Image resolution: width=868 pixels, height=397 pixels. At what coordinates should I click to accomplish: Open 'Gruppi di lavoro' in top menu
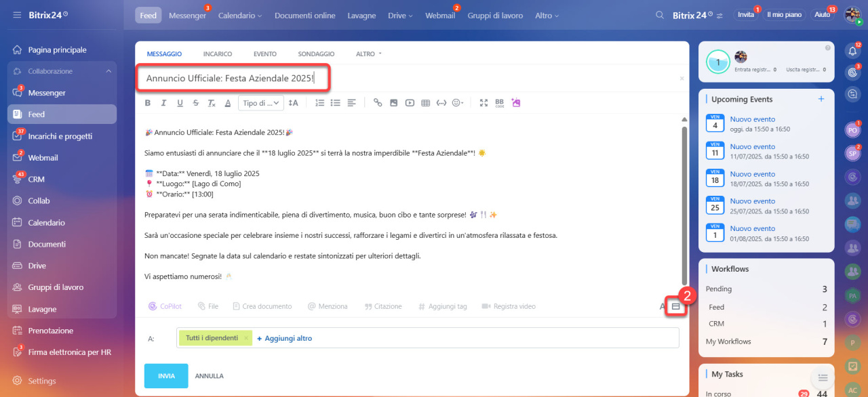pyautogui.click(x=495, y=15)
